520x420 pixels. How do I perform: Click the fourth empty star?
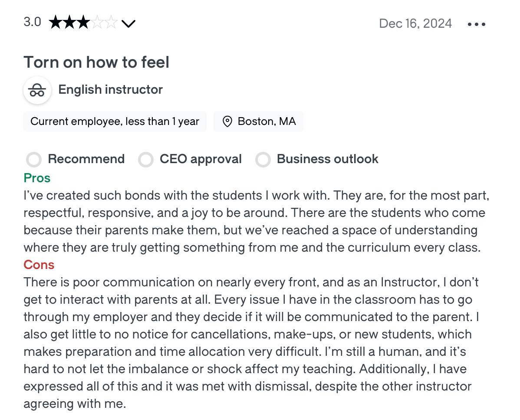98,23
